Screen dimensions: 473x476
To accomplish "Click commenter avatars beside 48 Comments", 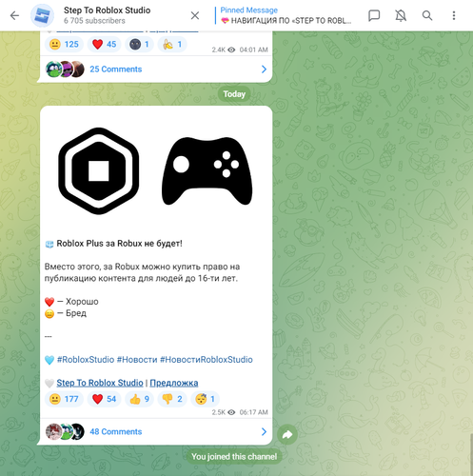I will click(x=65, y=432).
